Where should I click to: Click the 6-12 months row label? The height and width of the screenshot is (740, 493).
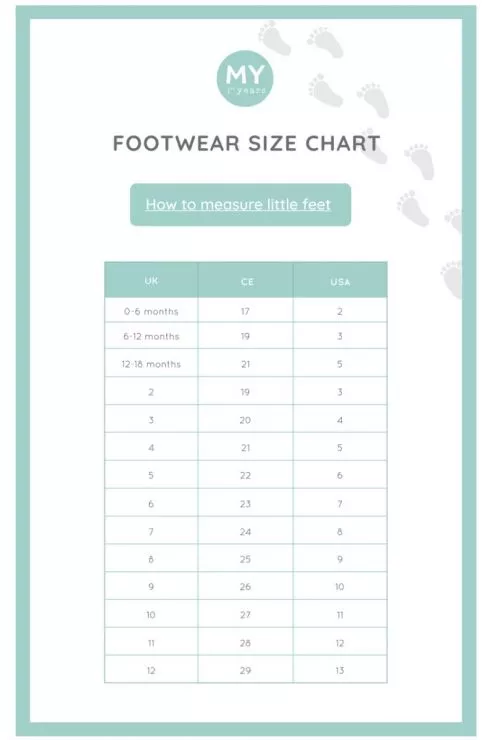coord(151,336)
